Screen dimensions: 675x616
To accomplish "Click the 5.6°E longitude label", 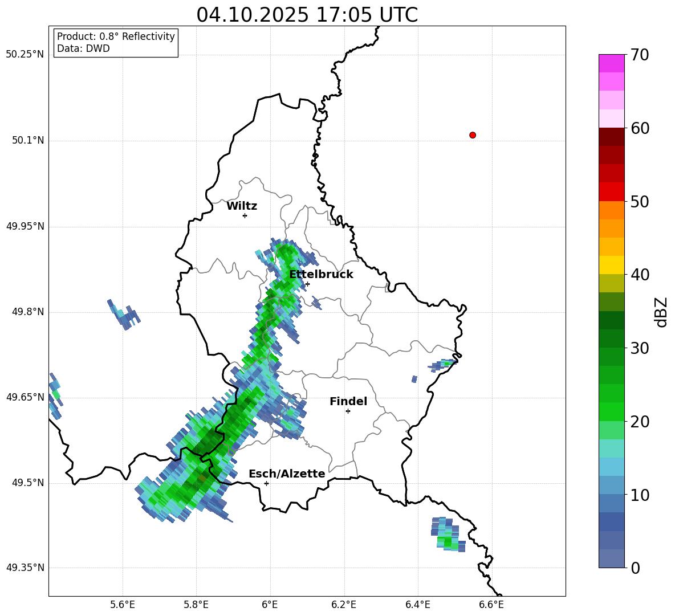I will [x=123, y=605].
